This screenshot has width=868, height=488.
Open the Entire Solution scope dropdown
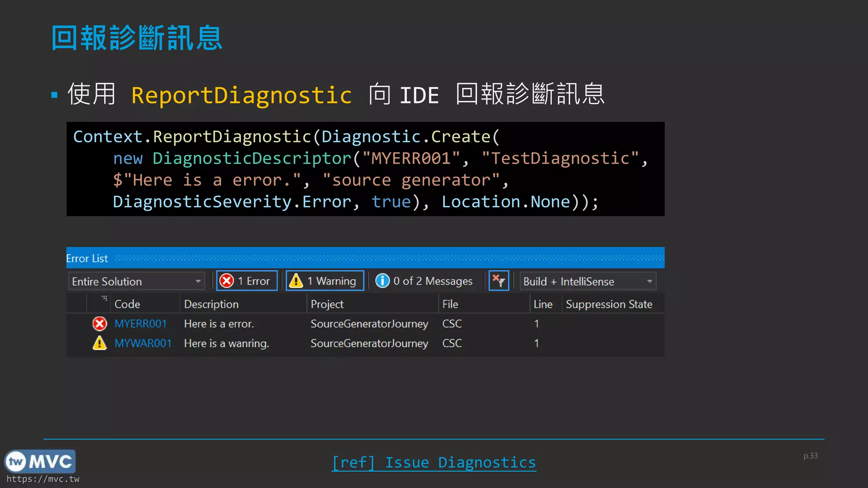coord(136,281)
